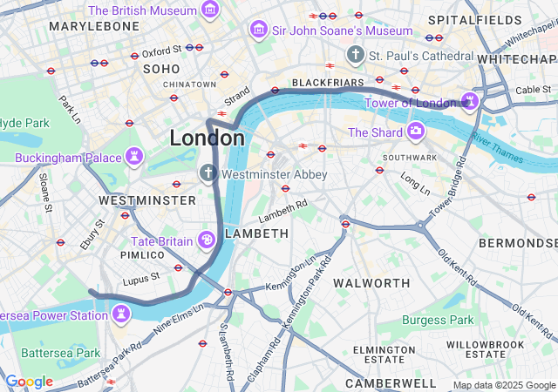Click the tube station icon beside Lambeth Rd

(x=285, y=188)
